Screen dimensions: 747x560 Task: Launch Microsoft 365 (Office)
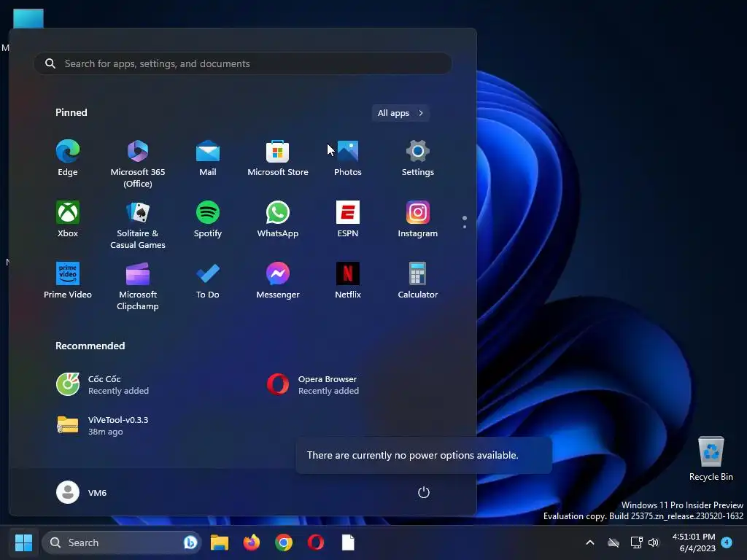[138, 164]
